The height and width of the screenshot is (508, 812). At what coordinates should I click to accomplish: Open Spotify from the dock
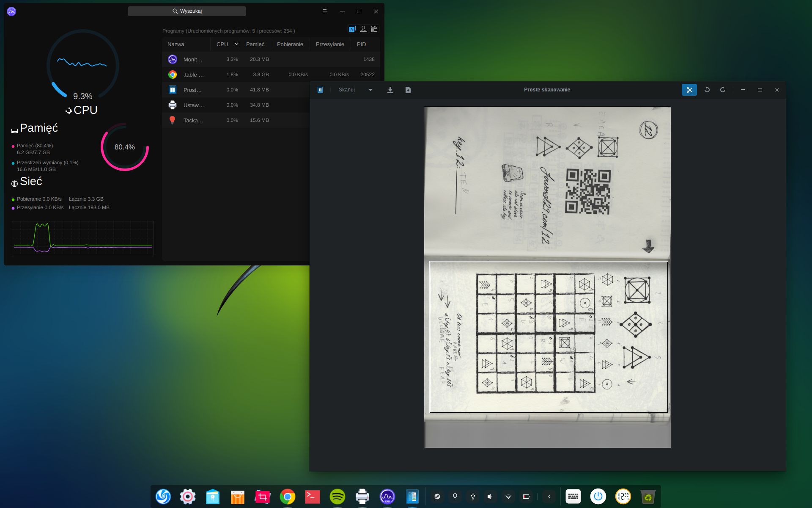pos(337,497)
